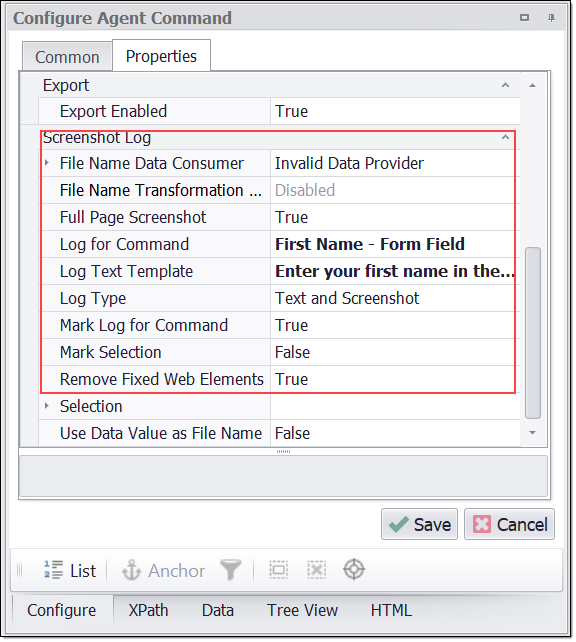Toggle Full Page Screenshot True value

pyautogui.click(x=395, y=217)
